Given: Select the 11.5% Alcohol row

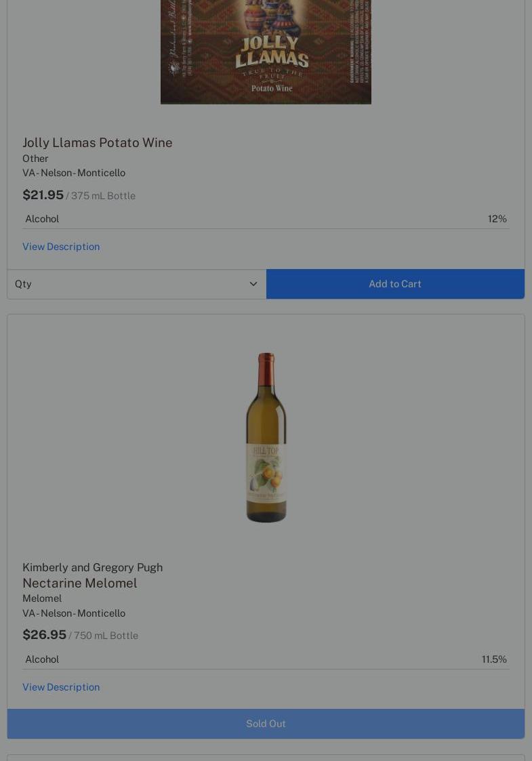Looking at the screenshot, I should pos(266,659).
